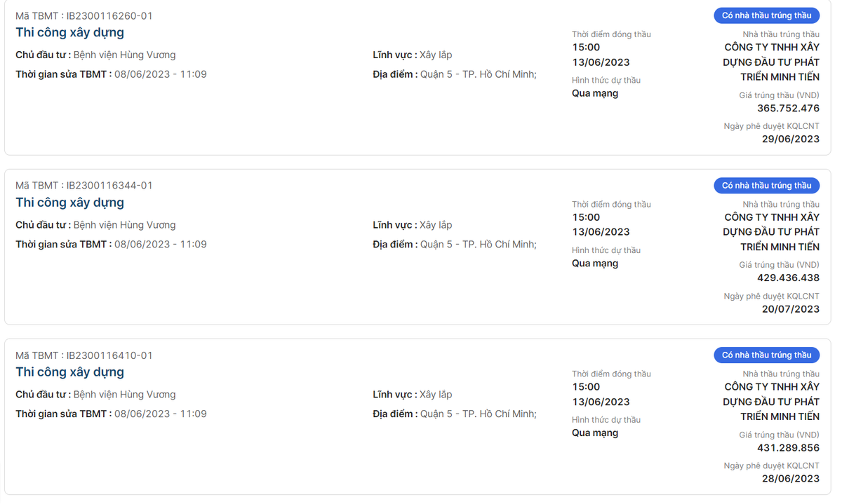
Task: Open winning contractor Minh Tiến in the first tender
Action: point(771,62)
